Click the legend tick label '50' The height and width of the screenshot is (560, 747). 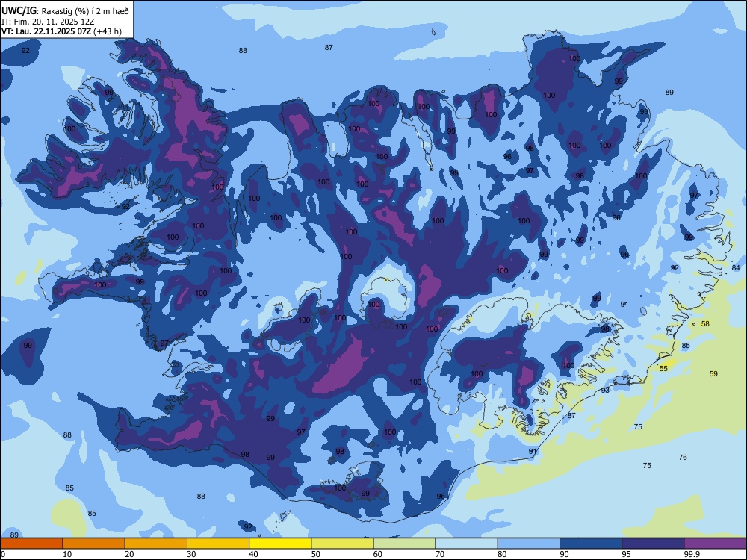(316, 554)
